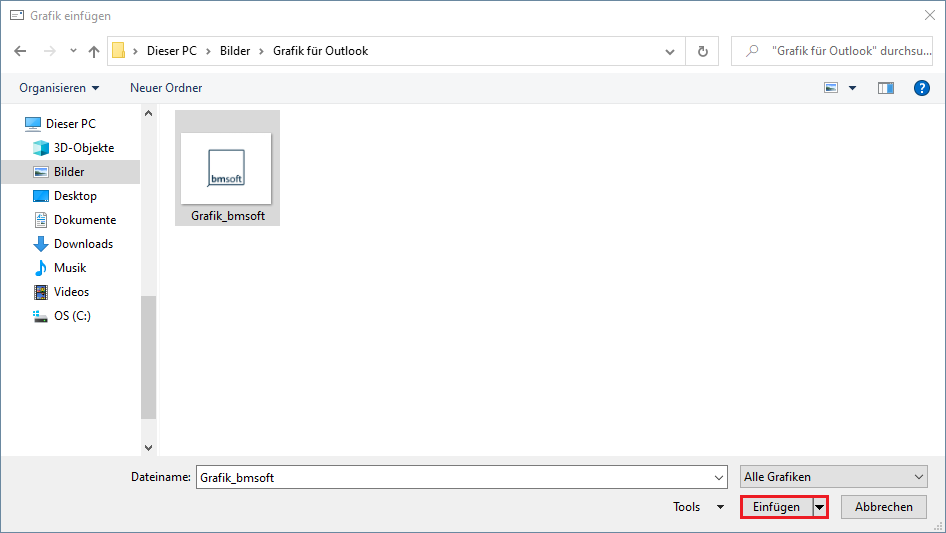Open the OS (C:) drive
This screenshot has height=533, width=946.
pyautogui.click(x=72, y=316)
